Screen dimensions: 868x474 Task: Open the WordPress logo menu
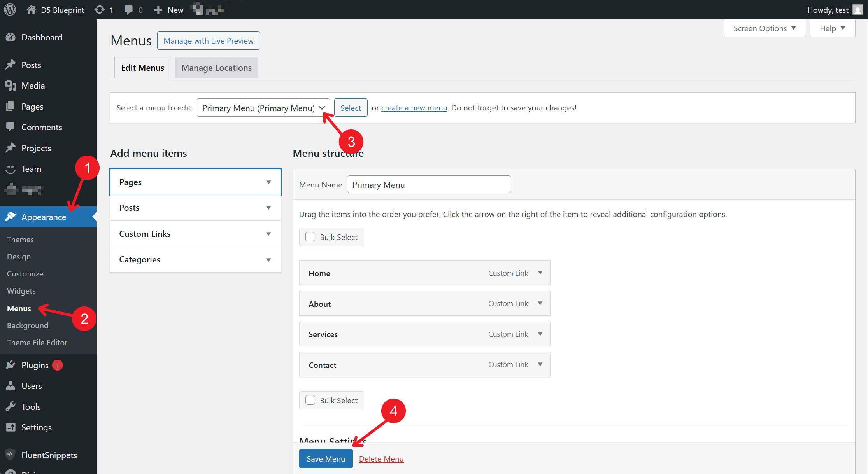[10, 10]
